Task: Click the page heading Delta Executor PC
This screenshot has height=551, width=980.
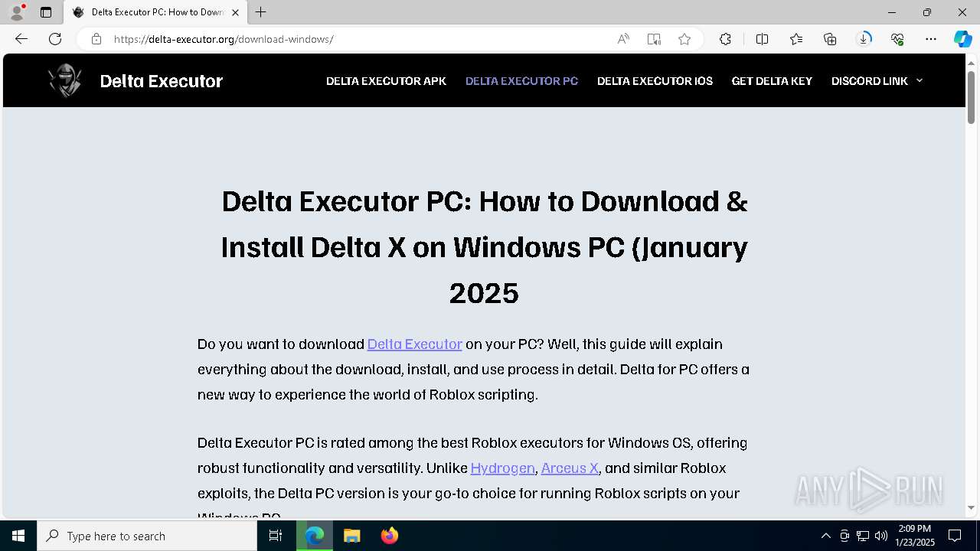Action: tap(485, 247)
